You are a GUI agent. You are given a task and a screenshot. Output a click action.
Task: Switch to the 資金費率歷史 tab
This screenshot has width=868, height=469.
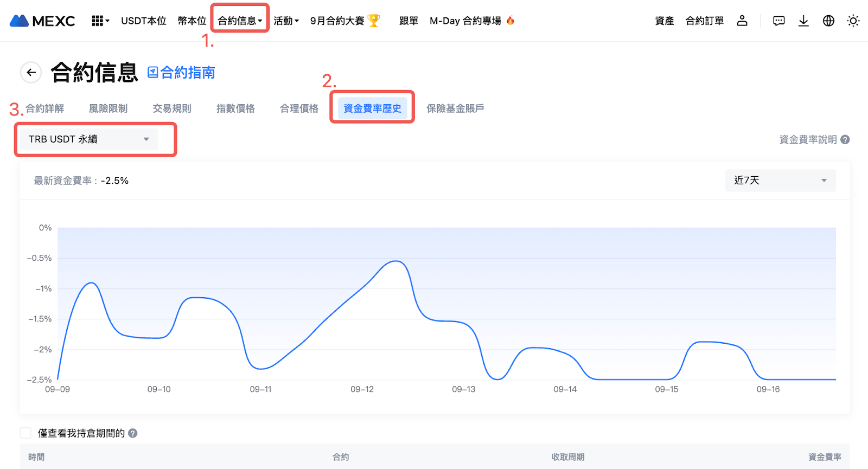coord(372,108)
